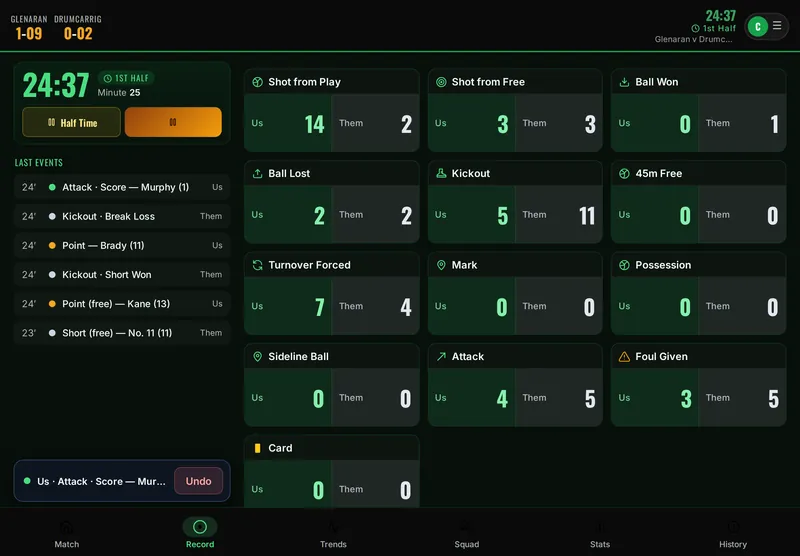This screenshot has width=800, height=556.
Task: Select the 'Kickout · Short Won' event
Action: click(x=122, y=274)
